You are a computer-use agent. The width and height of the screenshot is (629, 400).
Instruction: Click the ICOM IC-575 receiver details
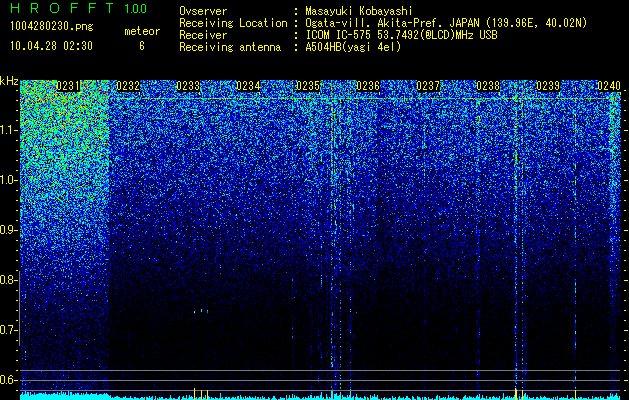(401, 35)
